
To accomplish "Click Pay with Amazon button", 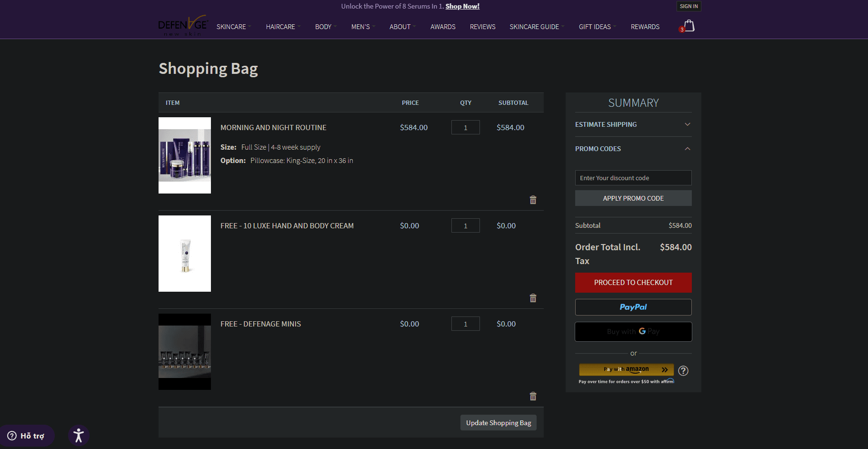I will 626,369.
